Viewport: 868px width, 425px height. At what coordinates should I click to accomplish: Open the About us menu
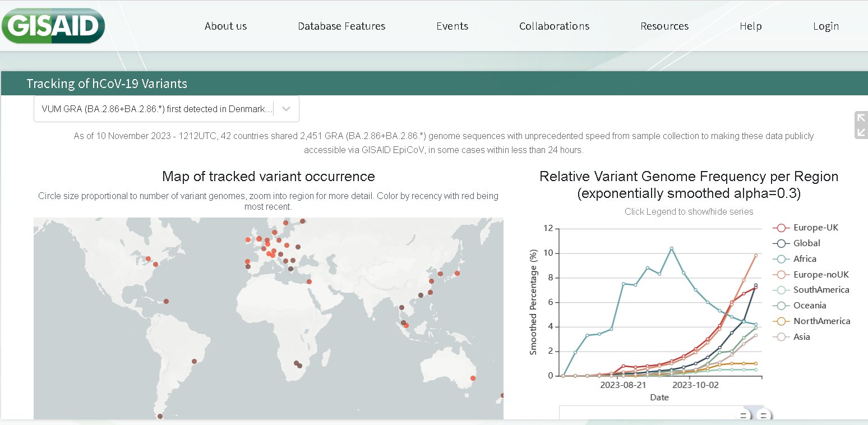(x=225, y=26)
